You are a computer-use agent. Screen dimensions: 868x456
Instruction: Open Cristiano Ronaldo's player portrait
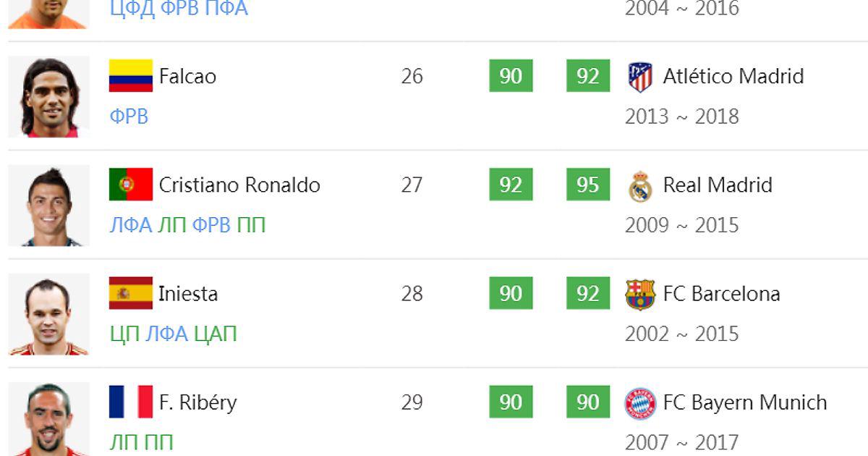(49, 206)
